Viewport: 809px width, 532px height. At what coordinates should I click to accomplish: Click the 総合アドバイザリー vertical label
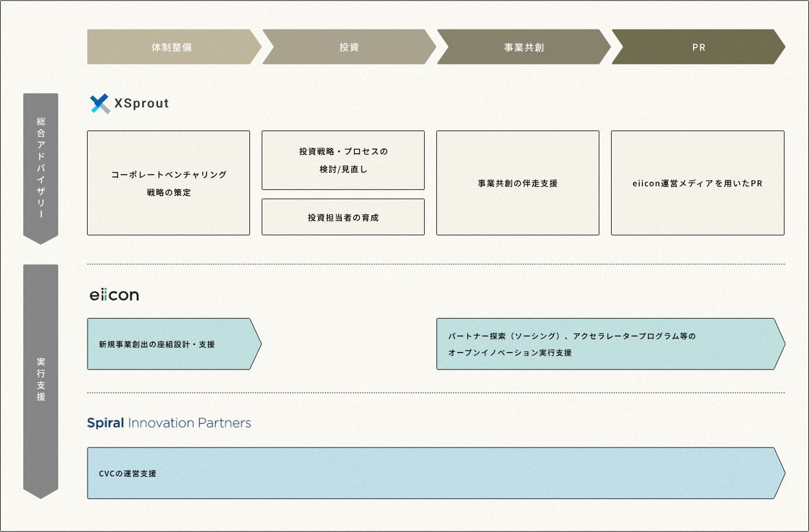[40, 169]
